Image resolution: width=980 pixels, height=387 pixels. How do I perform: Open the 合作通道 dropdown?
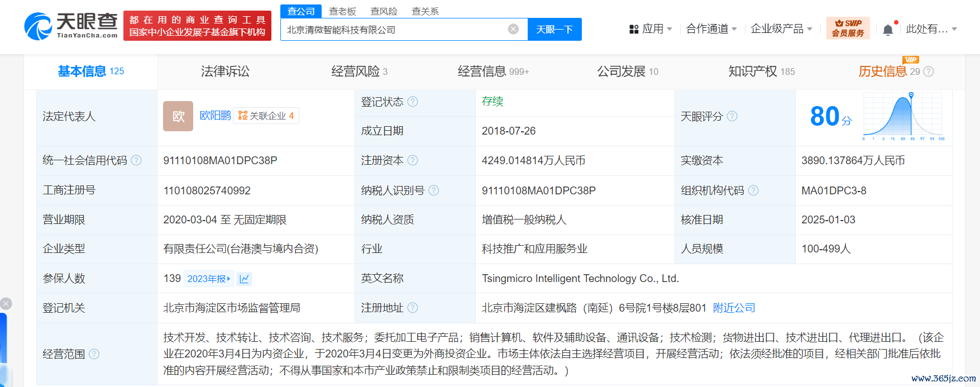(711, 29)
